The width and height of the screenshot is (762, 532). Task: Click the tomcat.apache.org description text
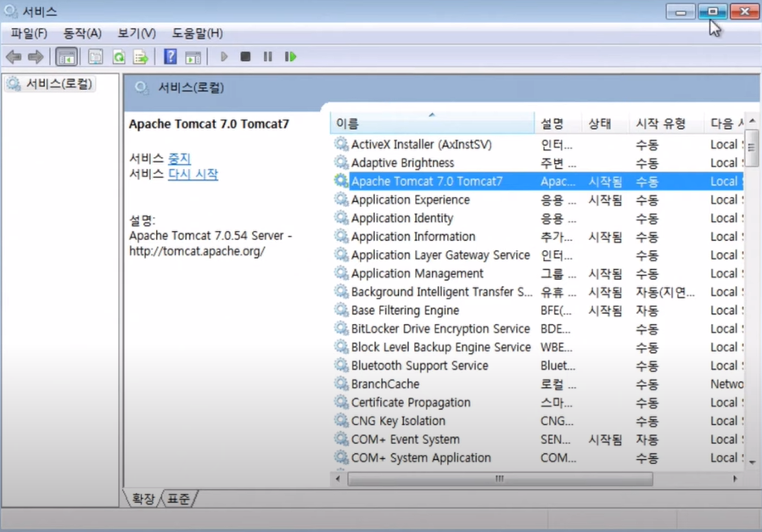pyautogui.click(x=197, y=251)
